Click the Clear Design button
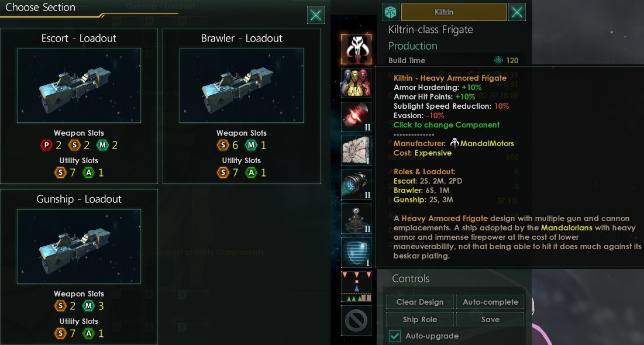 pos(420,302)
